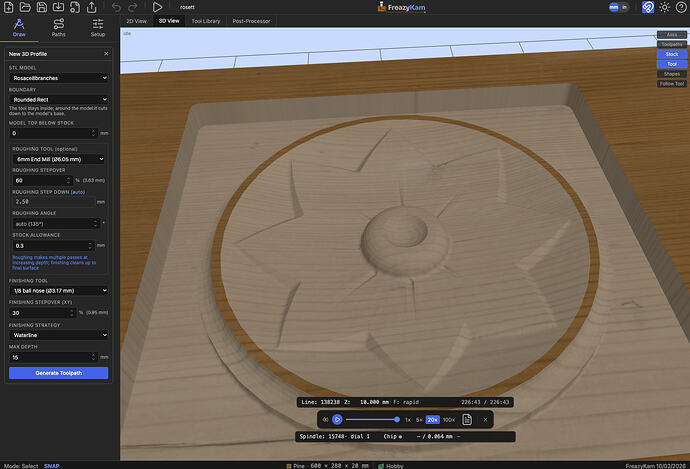Adjust the Finishing Stepover stepper arrows

pyautogui.click(x=73, y=313)
